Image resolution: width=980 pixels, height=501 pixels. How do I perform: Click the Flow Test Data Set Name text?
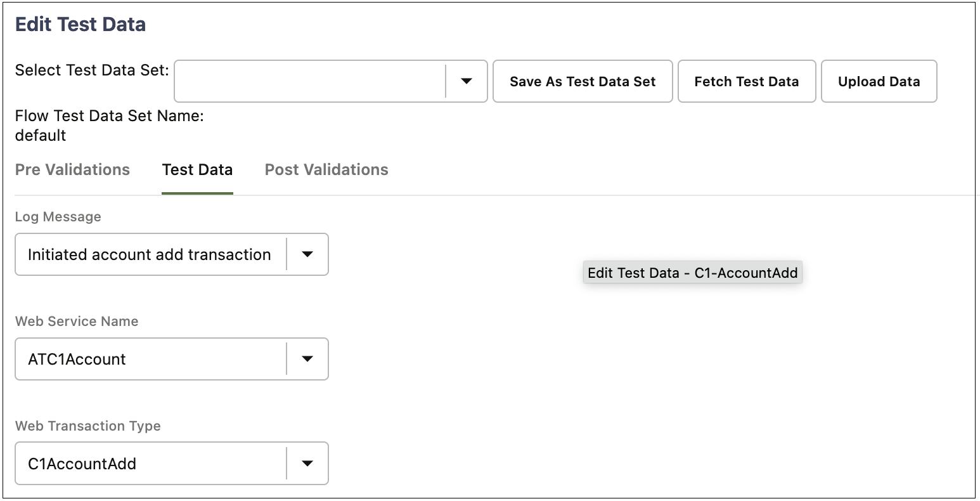click(109, 117)
